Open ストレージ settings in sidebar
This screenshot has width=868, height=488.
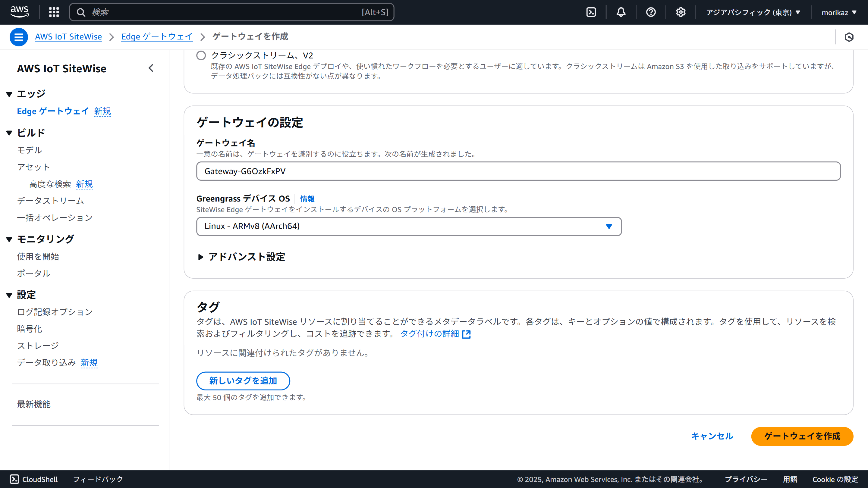coord(38,346)
